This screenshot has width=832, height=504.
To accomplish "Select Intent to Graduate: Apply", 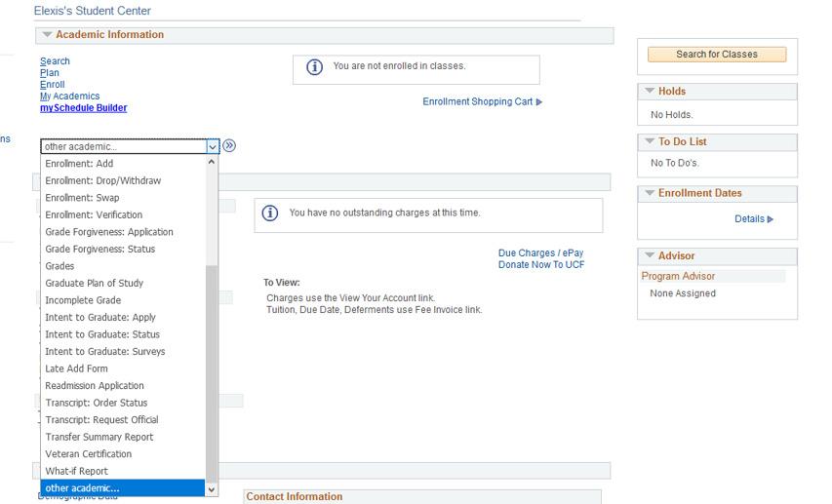I will tap(123, 317).
